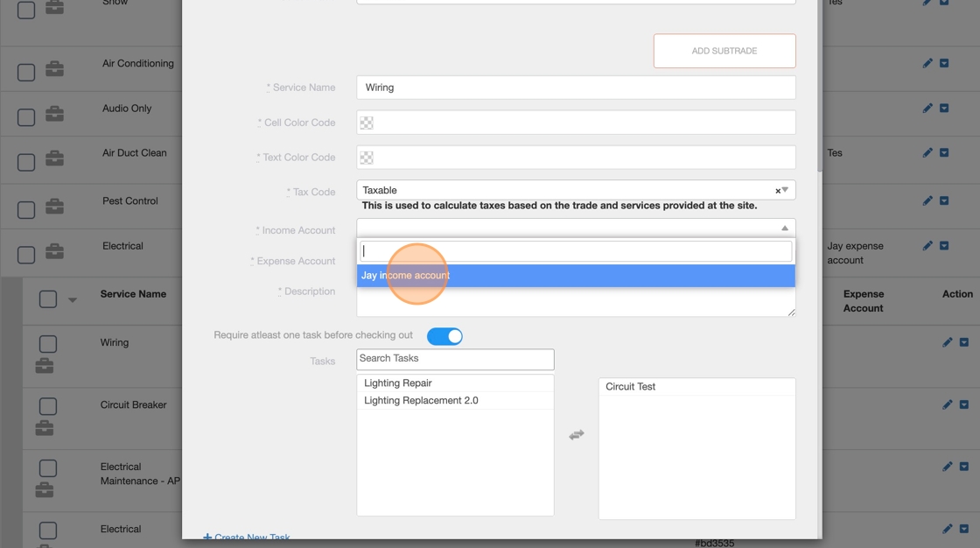The height and width of the screenshot is (548, 980).
Task: Check the Air Conditioning row checkbox
Action: (x=26, y=72)
